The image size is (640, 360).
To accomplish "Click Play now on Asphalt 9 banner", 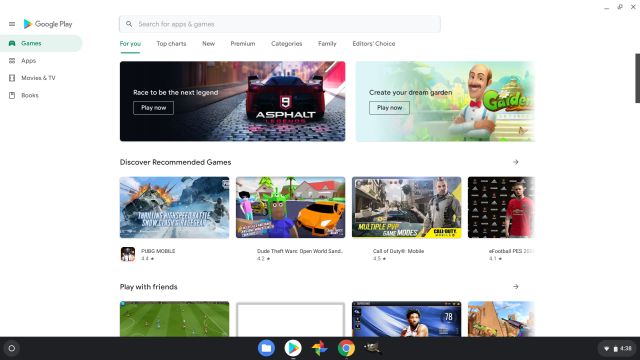I will [153, 108].
